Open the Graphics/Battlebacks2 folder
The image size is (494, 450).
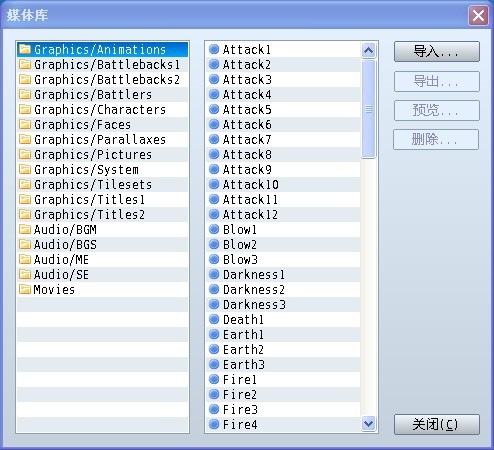[102, 79]
